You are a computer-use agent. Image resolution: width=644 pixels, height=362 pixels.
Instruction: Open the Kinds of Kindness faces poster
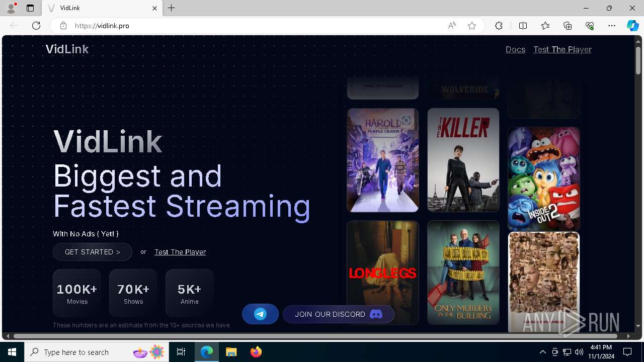(x=544, y=282)
